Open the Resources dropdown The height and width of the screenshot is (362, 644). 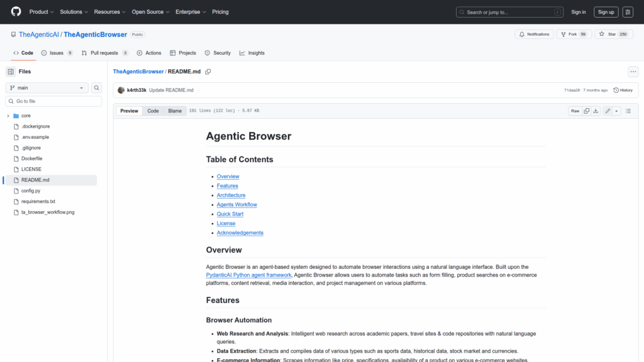point(109,12)
